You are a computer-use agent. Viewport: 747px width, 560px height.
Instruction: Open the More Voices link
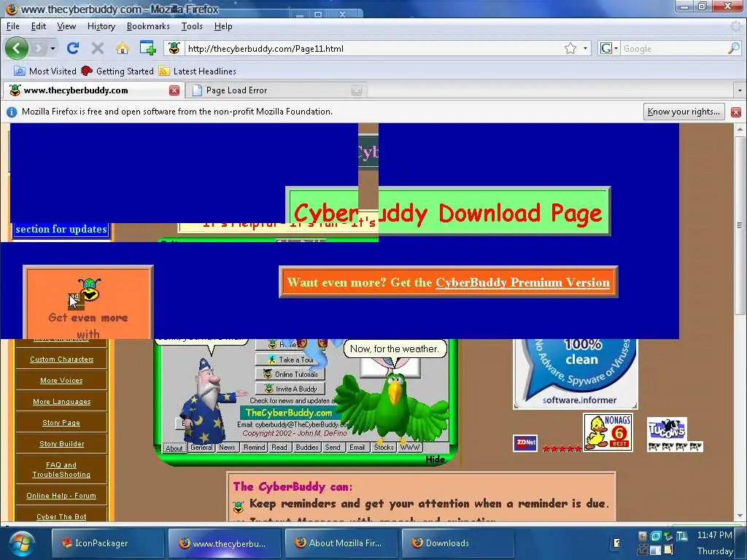click(x=61, y=381)
